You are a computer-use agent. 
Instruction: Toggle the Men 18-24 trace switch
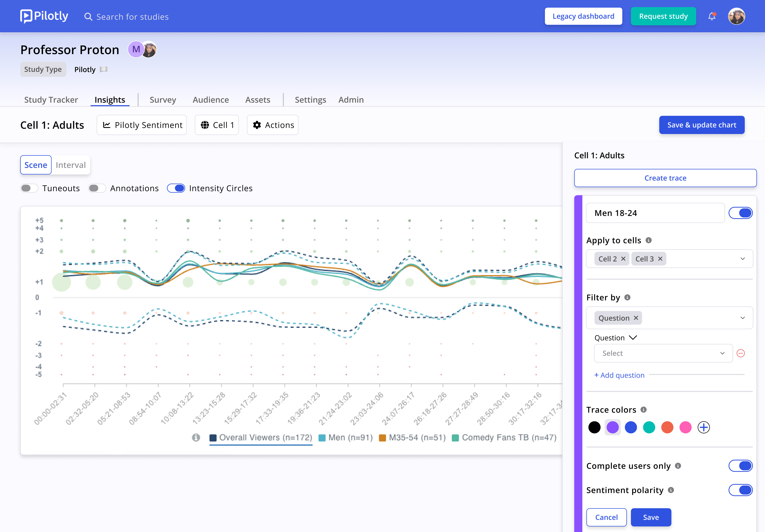(741, 213)
